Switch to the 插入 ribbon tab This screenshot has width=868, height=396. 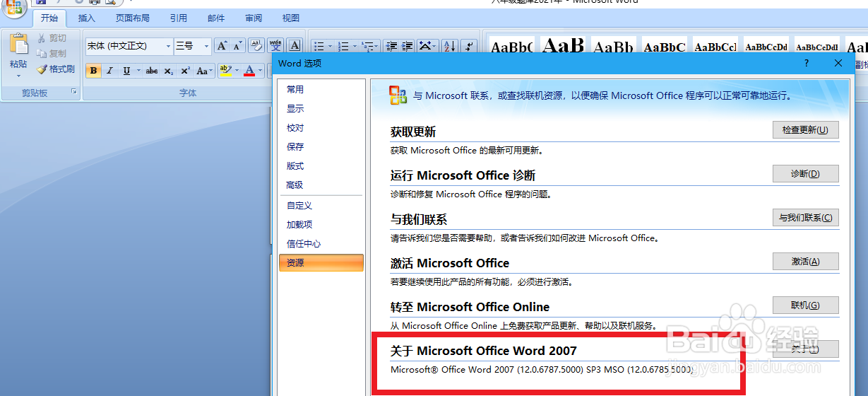87,18
